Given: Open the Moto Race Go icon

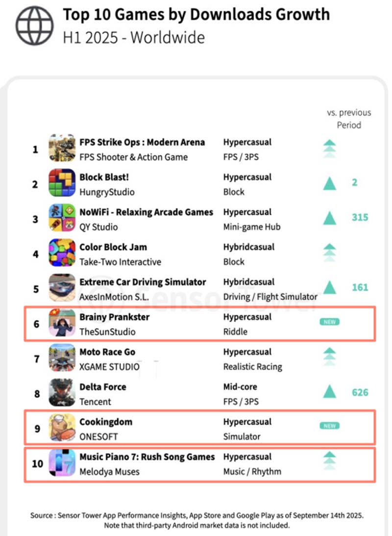Looking at the screenshot, I should pyautogui.click(x=62, y=357).
